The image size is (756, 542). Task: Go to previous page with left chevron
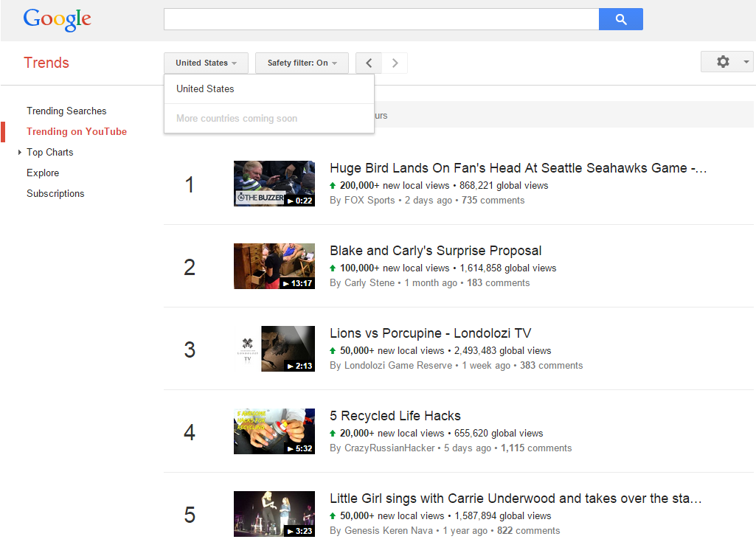(x=369, y=63)
